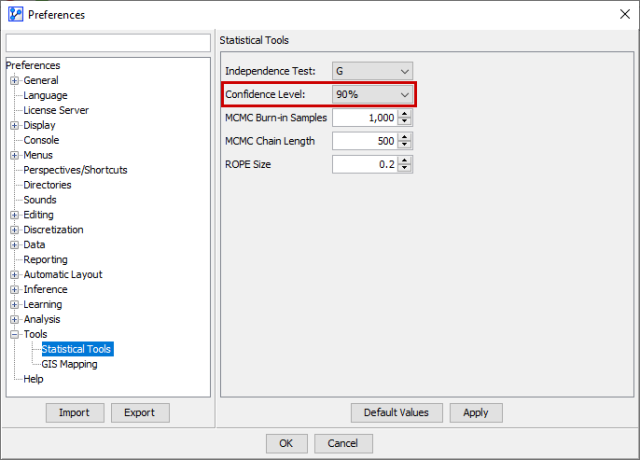640x460 pixels.
Task: Click the Export button
Action: 140,413
